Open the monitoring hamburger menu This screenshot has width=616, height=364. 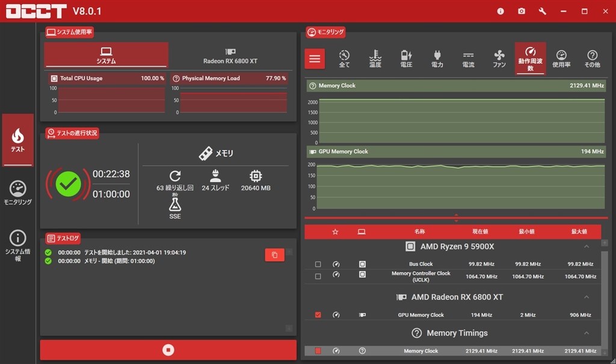point(315,58)
